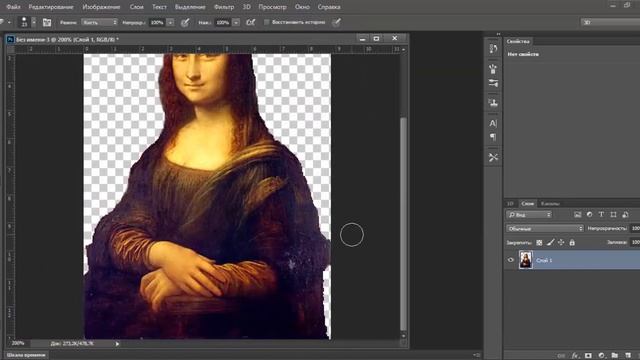Open the Просмотр menu
This screenshot has width=640, height=360.
tap(272, 7)
